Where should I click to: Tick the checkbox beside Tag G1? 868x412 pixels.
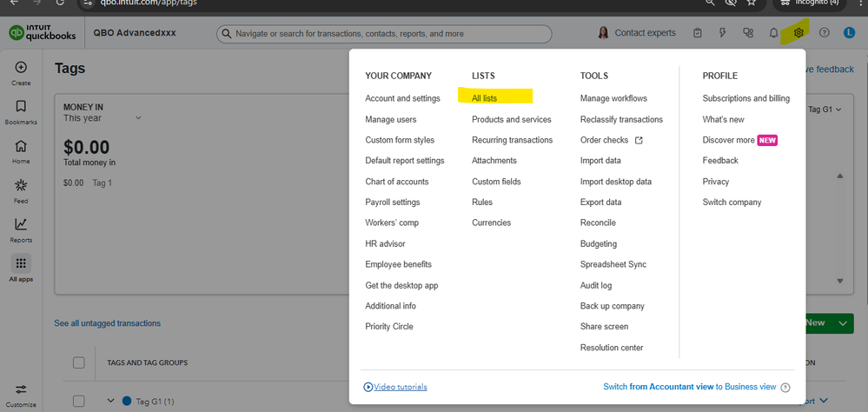pyautogui.click(x=79, y=401)
